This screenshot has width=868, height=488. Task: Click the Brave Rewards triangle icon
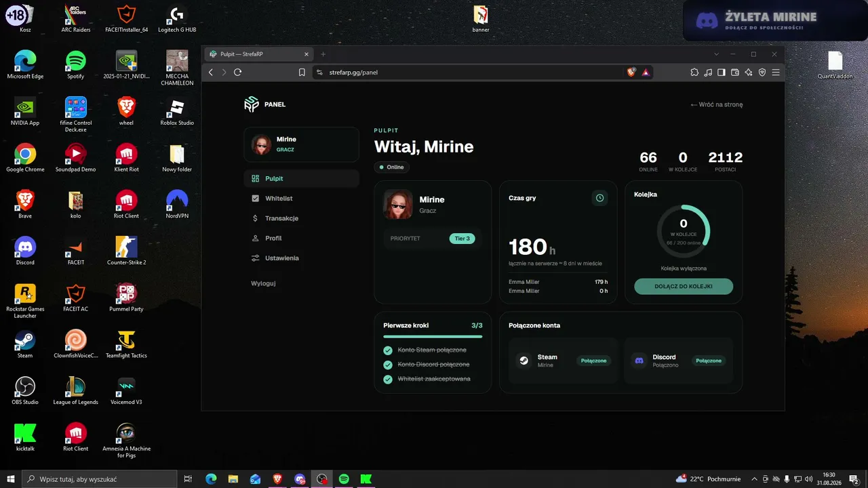[x=646, y=72]
